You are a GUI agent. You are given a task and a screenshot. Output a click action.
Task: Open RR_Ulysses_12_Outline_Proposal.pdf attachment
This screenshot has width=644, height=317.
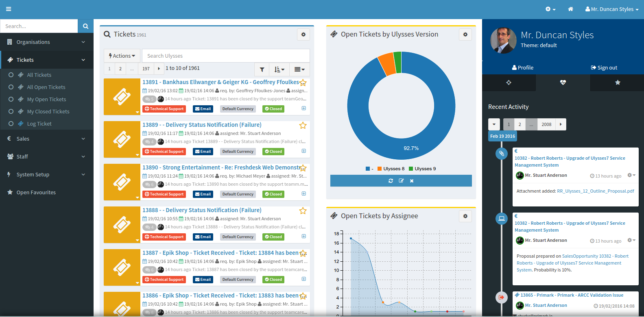(x=596, y=191)
